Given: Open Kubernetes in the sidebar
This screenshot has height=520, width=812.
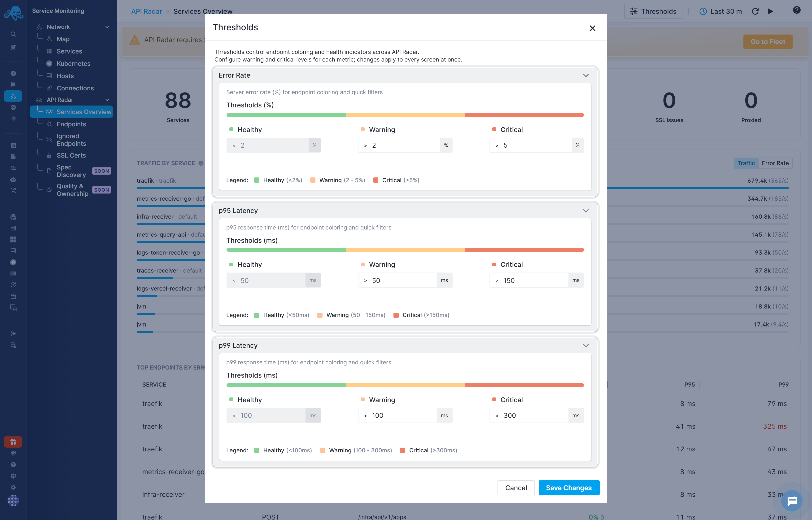Looking at the screenshot, I should 74,63.
